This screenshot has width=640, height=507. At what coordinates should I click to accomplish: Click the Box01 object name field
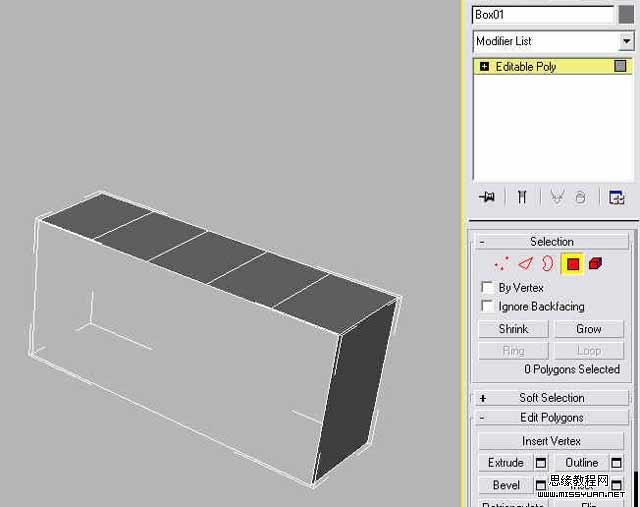pos(543,15)
